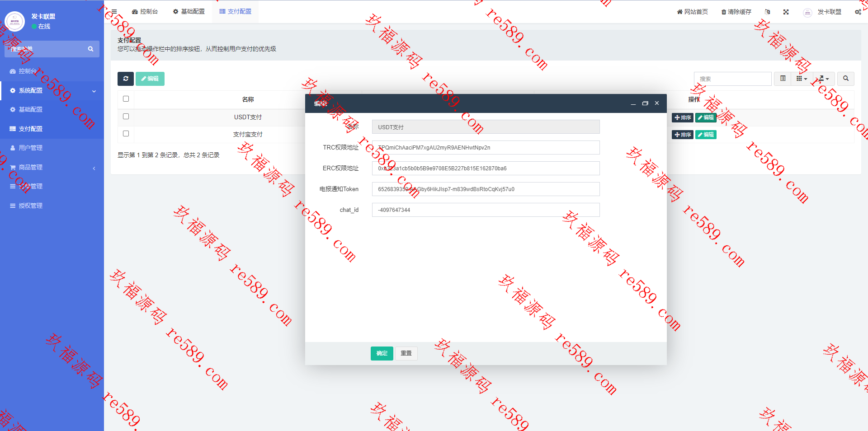Expand the 商品管理 sidebar section
868x431 pixels.
(52, 167)
